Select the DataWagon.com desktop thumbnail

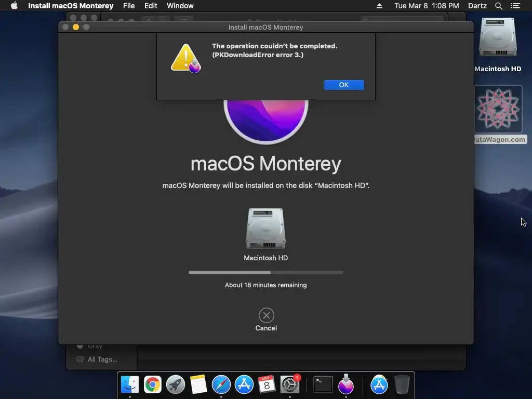pos(498,109)
